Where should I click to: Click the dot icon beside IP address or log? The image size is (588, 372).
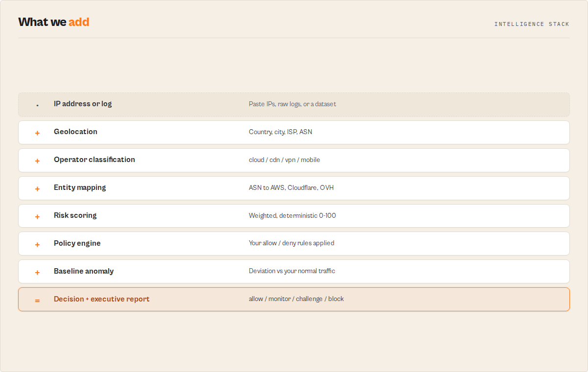pyautogui.click(x=37, y=105)
